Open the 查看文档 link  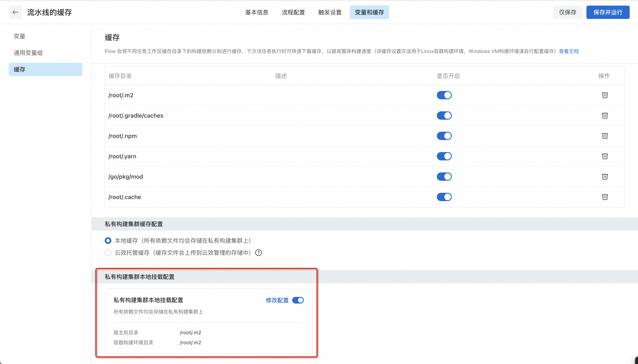(x=569, y=51)
